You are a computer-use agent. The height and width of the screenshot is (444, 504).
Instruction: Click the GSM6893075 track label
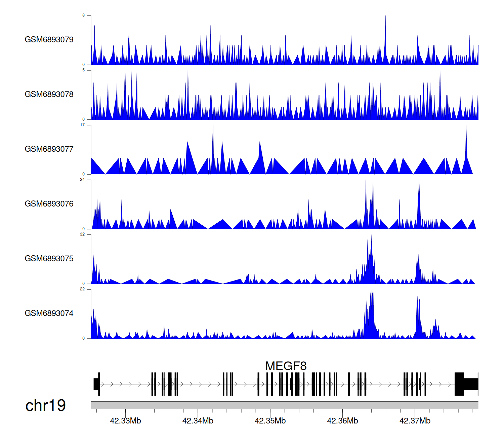49,258
